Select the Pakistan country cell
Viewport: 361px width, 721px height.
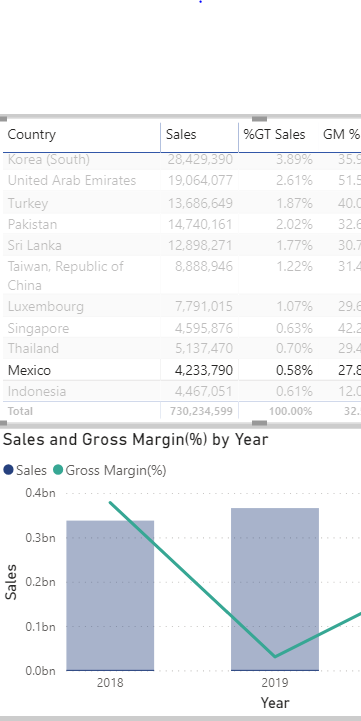[32, 224]
